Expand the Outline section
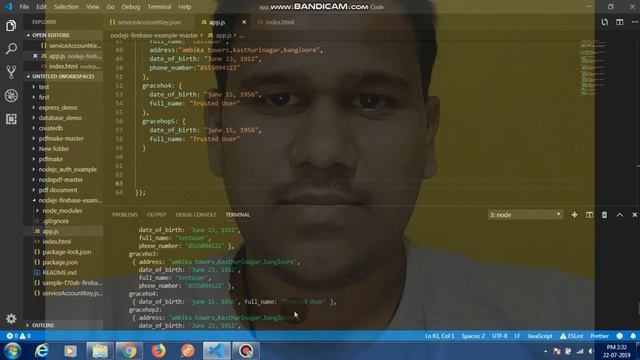 (63, 325)
